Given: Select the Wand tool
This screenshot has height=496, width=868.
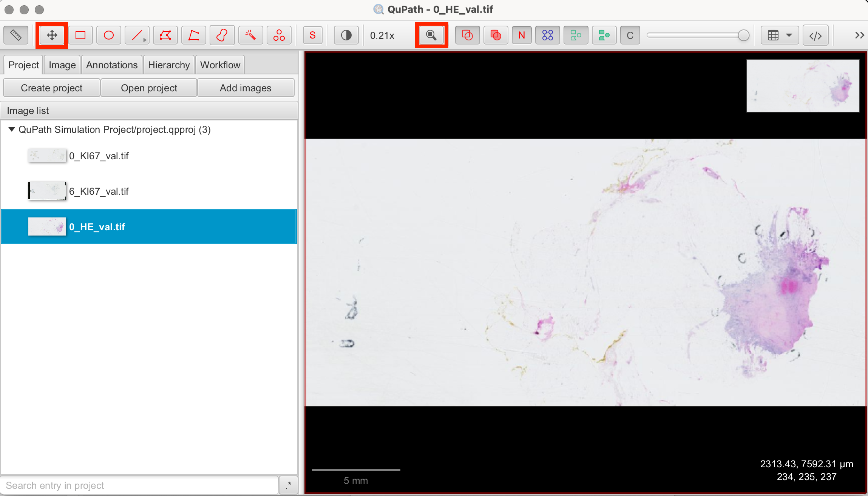Looking at the screenshot, I should point(250,35).
